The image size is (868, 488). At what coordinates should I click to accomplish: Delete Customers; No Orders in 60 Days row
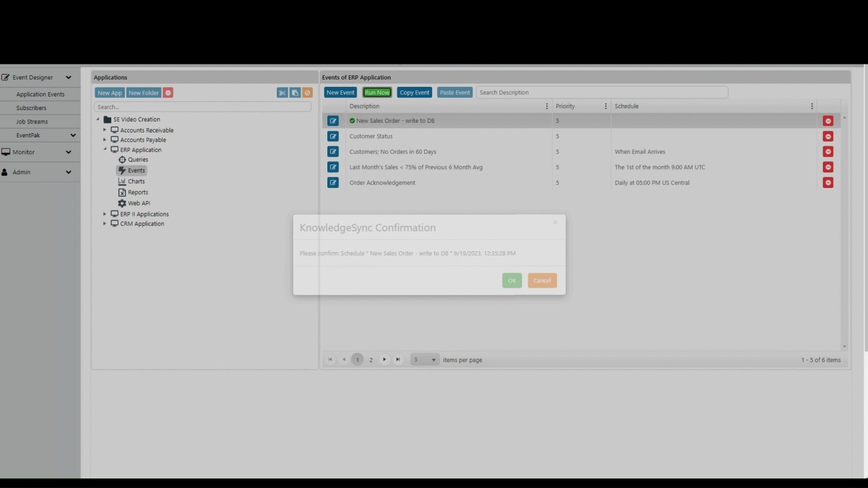pos(828,152)
